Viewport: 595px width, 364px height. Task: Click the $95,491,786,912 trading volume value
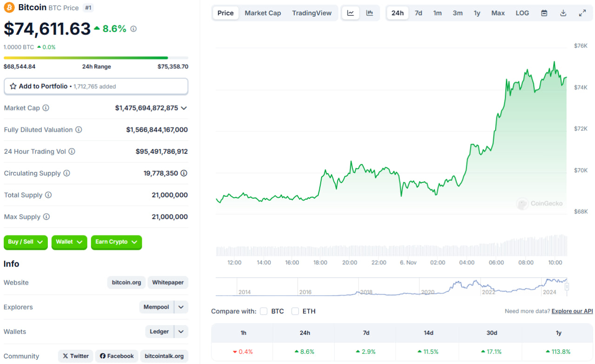162,151
